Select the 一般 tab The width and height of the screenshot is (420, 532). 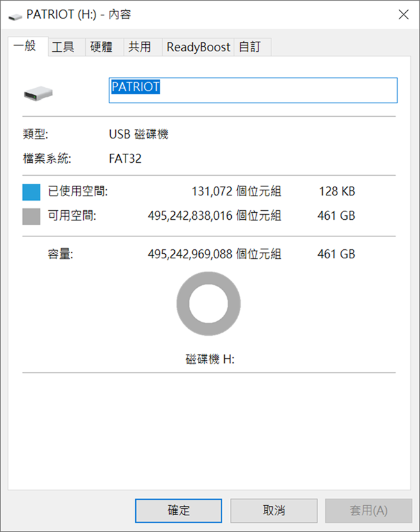click(x=26, y=46)
